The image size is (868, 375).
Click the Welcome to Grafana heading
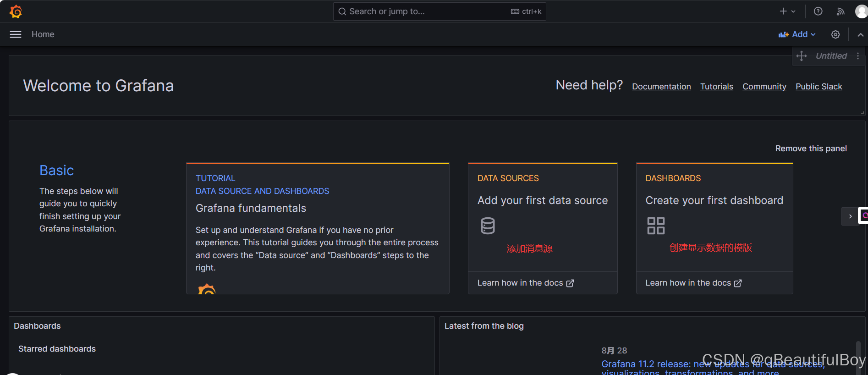pos(99,86)
